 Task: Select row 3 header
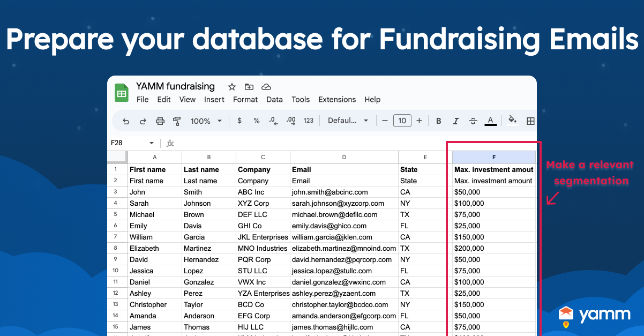pos(117,192)
